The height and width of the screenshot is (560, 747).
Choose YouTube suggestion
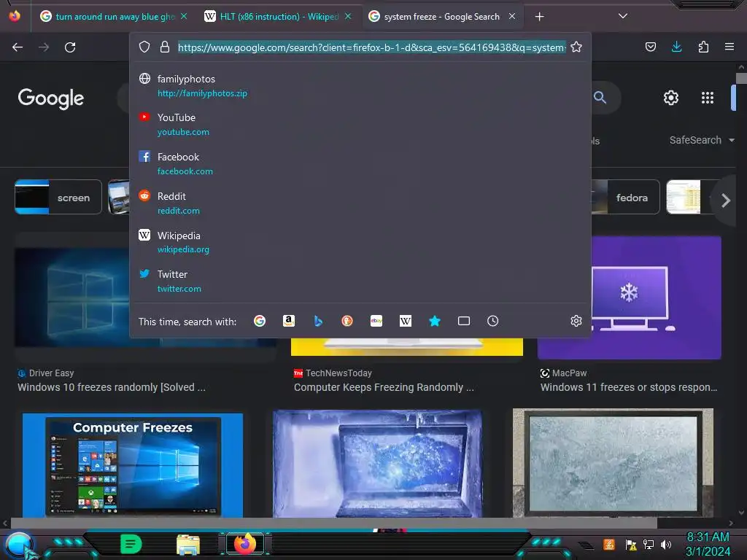click(360, 124)
